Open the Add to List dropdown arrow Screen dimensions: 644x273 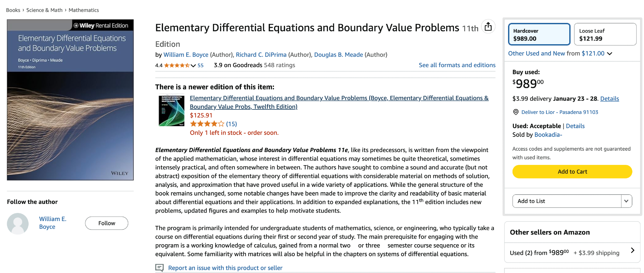[626, 201]
